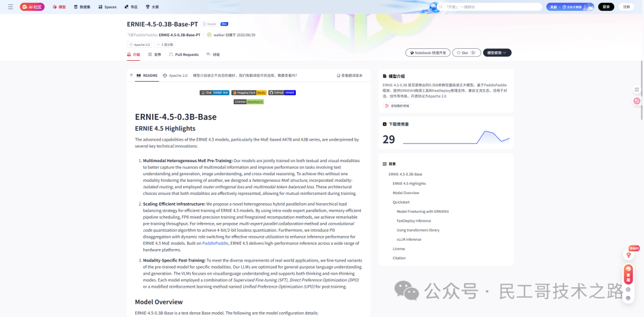Select the Apache-2.0 tab in README panel

[175, 76]
